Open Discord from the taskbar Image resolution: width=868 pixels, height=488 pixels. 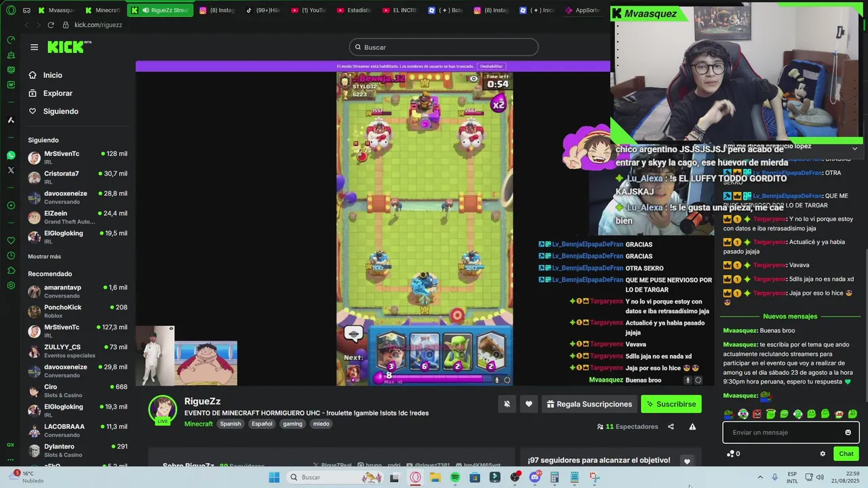[x=534, y=477]
